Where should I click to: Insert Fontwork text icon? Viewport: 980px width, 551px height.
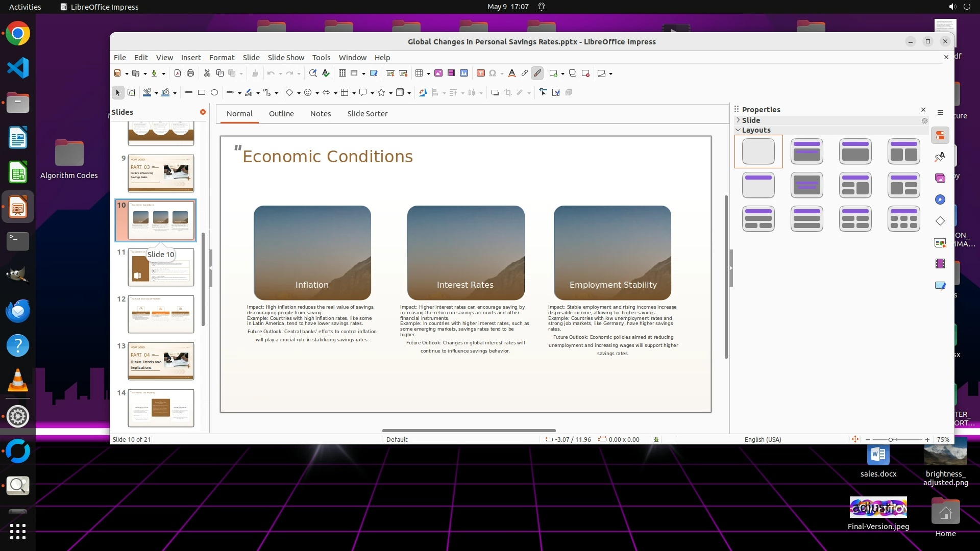pyautogui.click(x=512, y=73)
